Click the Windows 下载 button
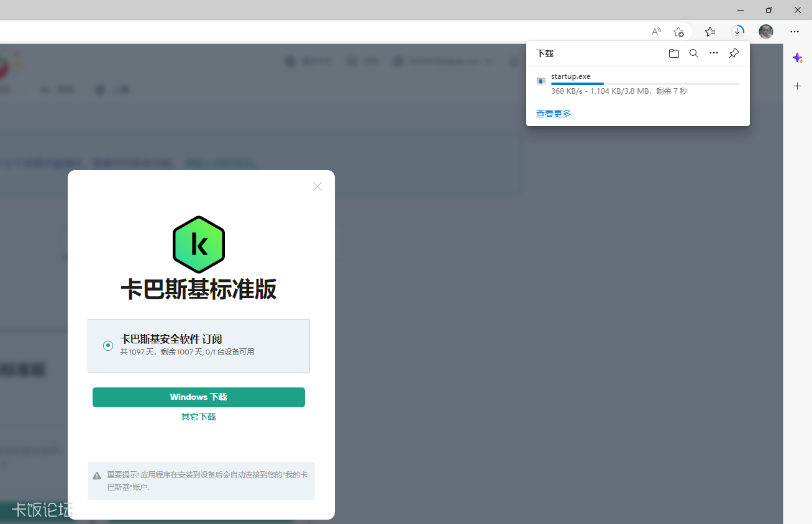The width and height of the screenshot is (812, 524). click(199, 397)
